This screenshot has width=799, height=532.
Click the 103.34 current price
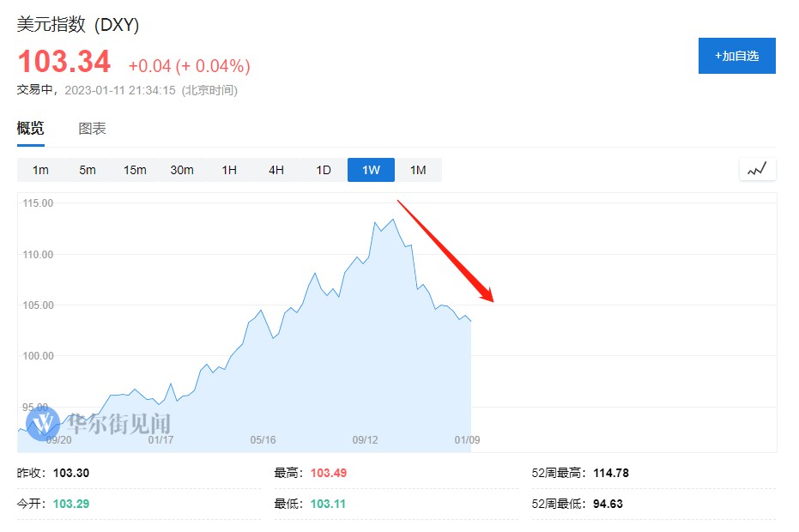tap(64, 63)
